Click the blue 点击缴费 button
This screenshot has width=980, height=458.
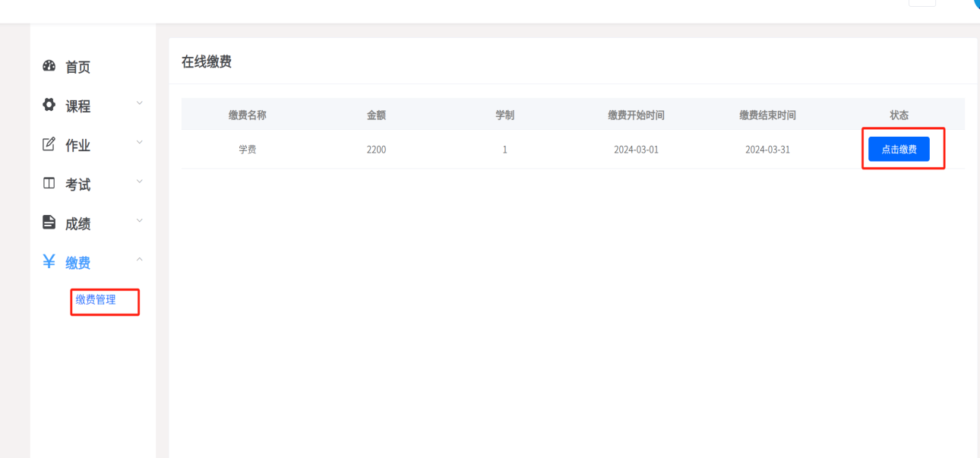point(899,149)
